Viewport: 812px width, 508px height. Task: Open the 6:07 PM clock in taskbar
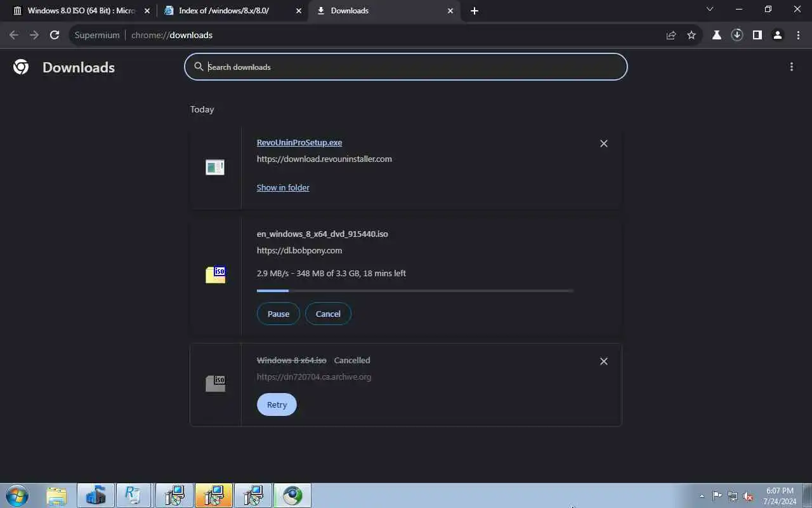pyautogui.click(x=780, y=496)
